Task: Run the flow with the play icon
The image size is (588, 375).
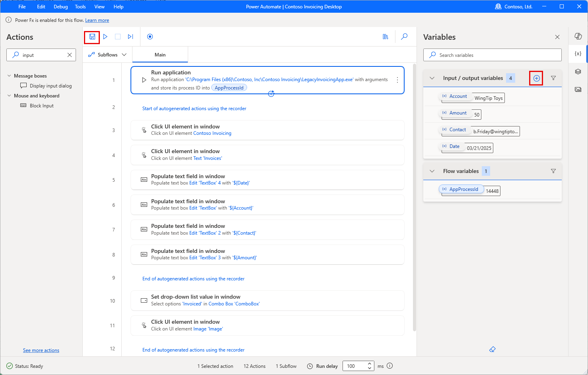Action: pos(105,37)
